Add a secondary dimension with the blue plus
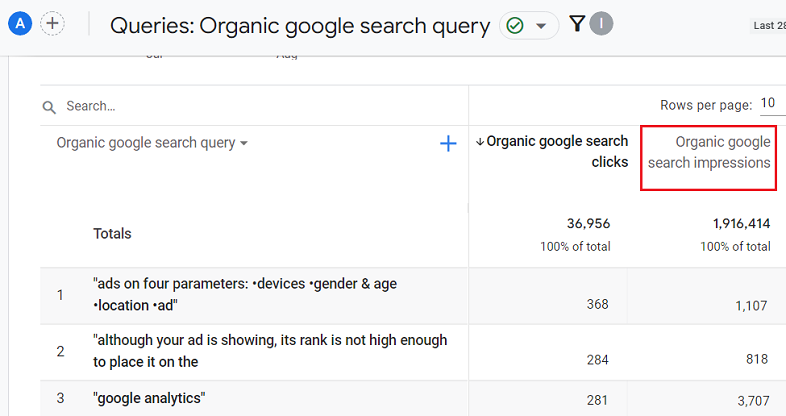The height and width of the screenshot is (416, 786). pos(448,143)
